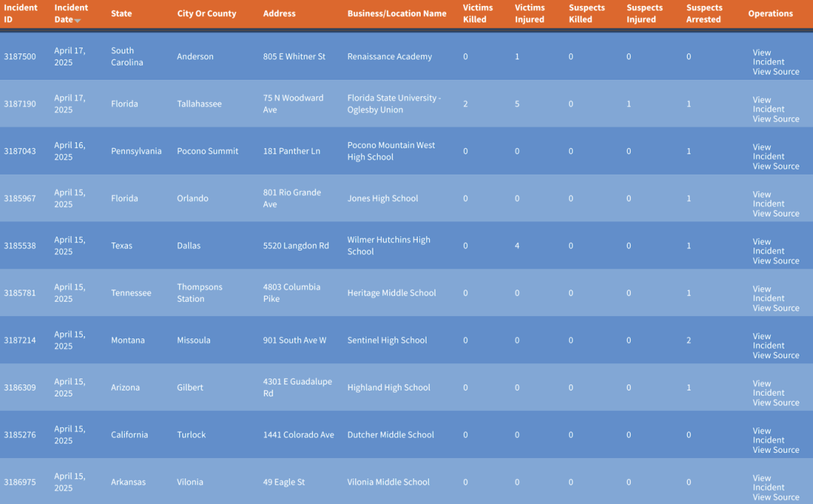Sort by Victims Killed column header
Image resolution: width=813 pixels, height=504 pixels.
tap(477, 14)
